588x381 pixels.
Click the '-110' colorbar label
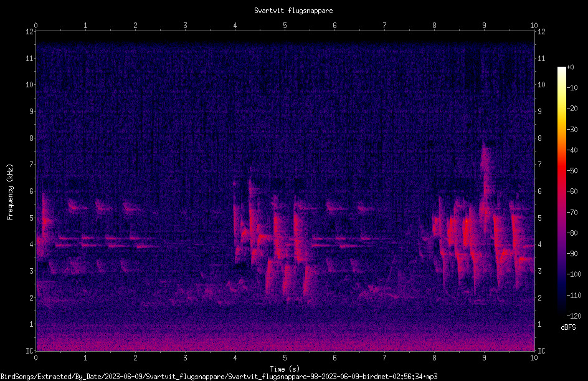(x=574, y=296)
